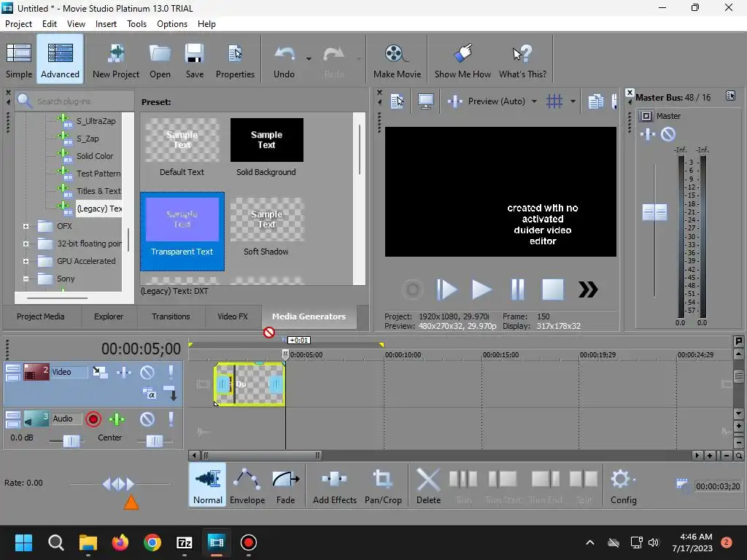Viewport: 747px width, 560px height.
Task: Expand the OFX folder
Action: (26, 226)
